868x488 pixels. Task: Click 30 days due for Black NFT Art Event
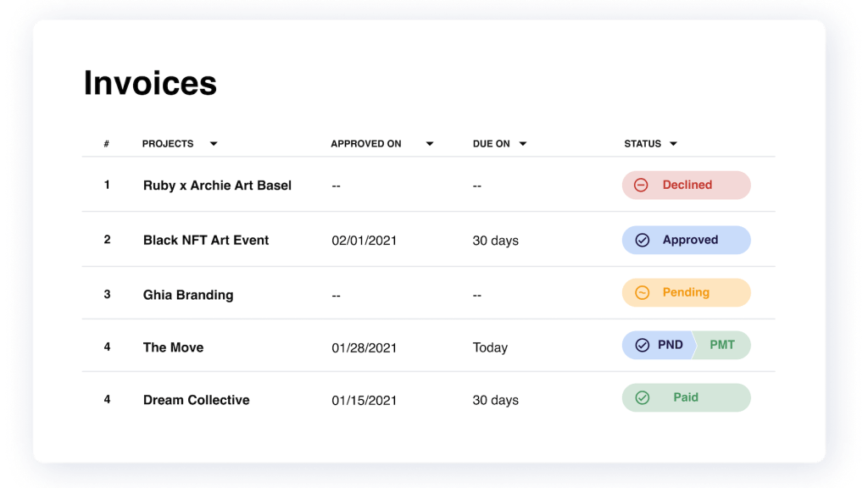click(495, 241)
